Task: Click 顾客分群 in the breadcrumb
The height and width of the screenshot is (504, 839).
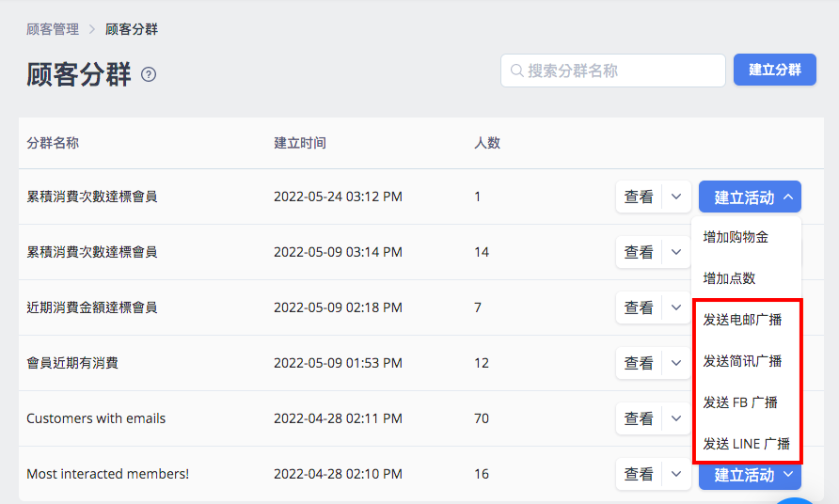Action: point(131,29)
